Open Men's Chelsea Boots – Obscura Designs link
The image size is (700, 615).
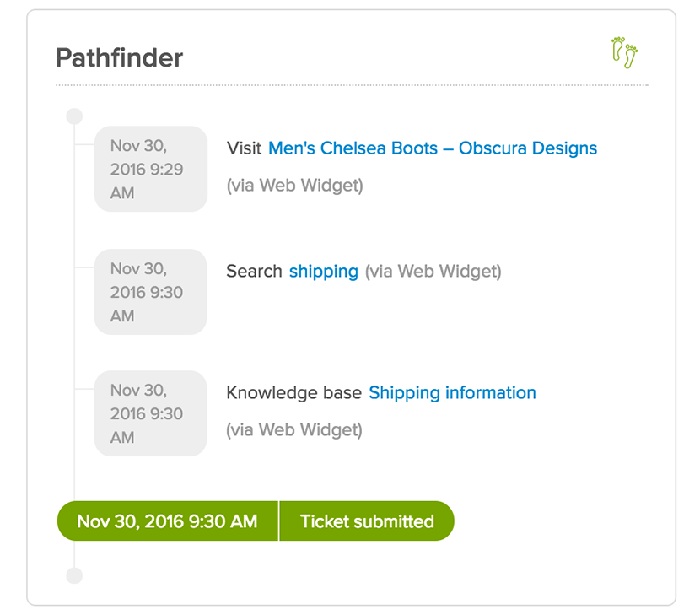[x=433, y=148]
